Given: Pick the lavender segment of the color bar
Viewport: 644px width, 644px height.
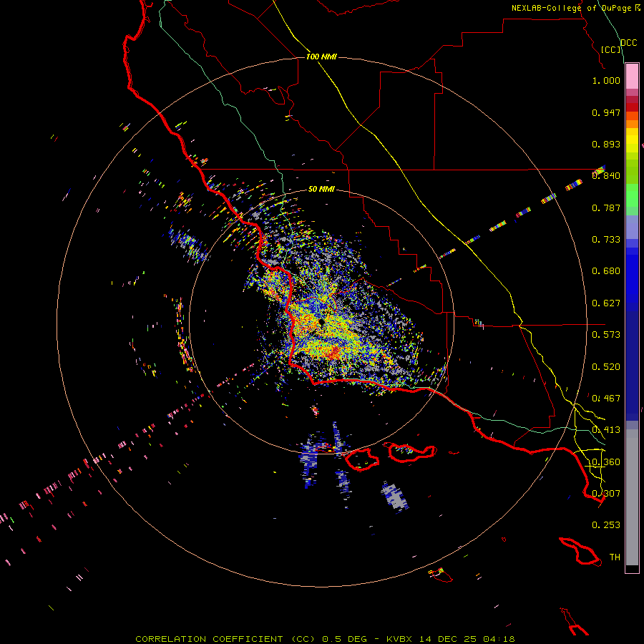Looking at the screenshot, I should (x=632, y=227).
